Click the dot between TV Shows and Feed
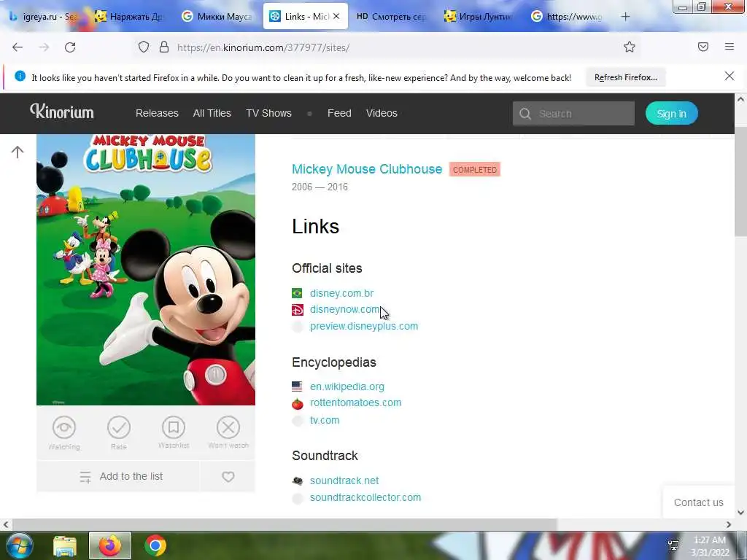 309,114
